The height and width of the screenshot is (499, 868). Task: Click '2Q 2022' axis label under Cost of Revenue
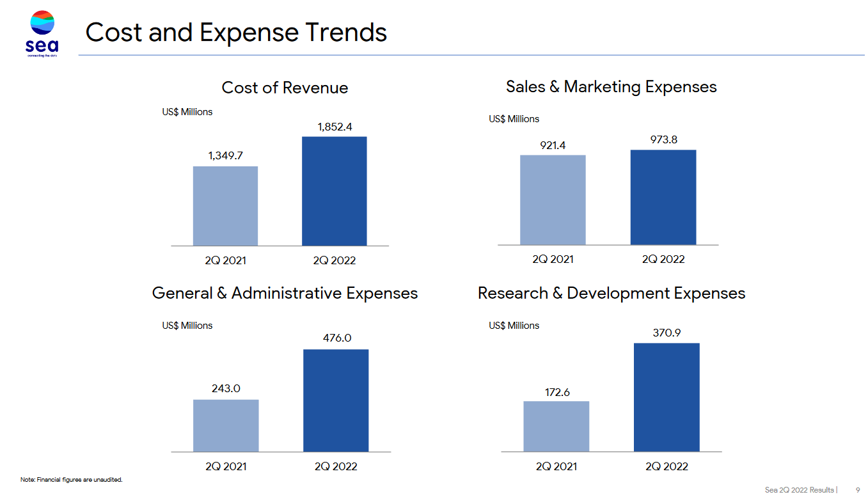tap(335, 260)
